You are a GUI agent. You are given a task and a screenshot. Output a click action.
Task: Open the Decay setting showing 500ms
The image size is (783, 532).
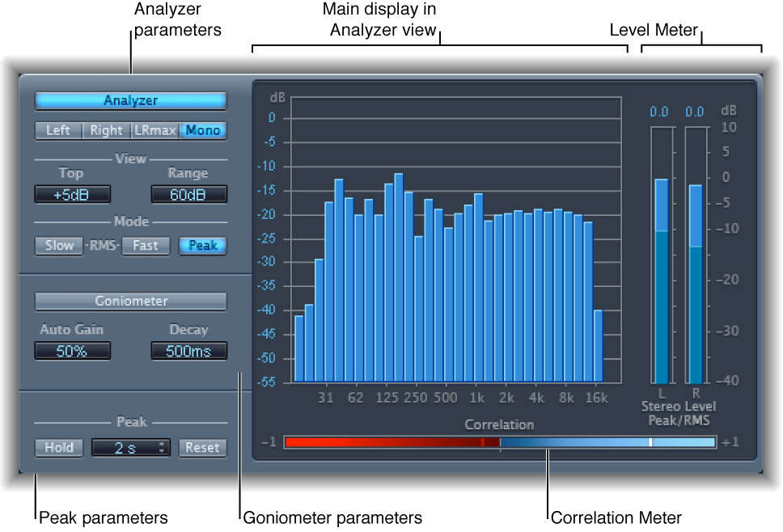coord(188,350)
